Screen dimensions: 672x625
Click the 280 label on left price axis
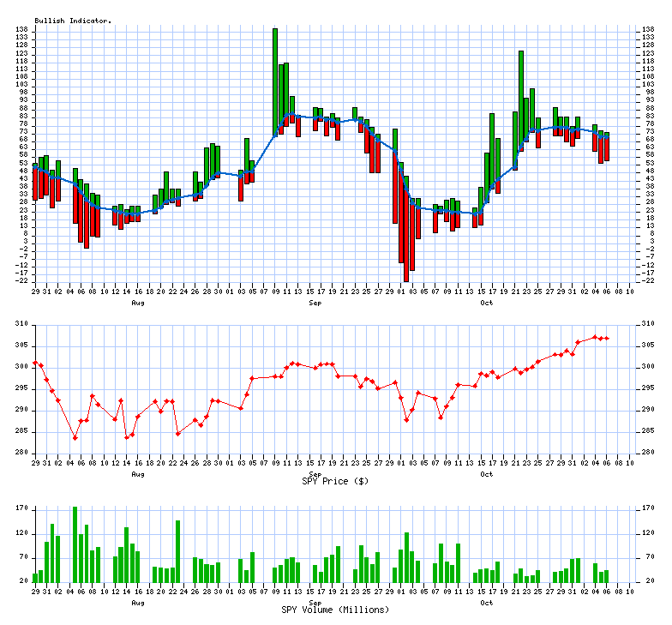21,453
